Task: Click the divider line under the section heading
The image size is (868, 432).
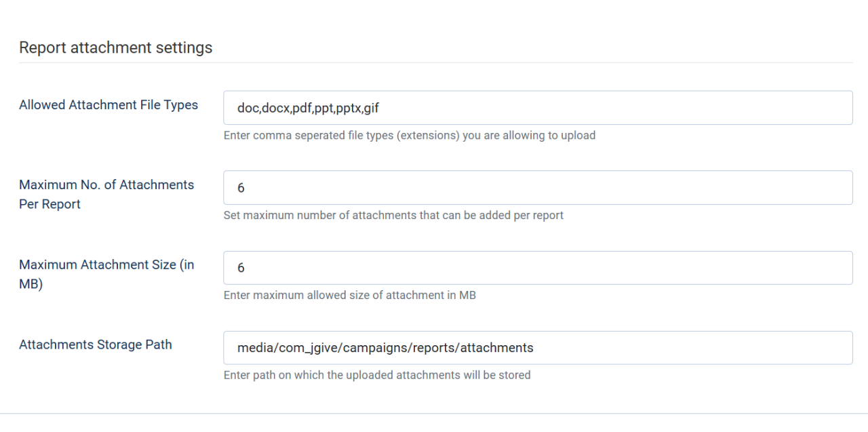Action: (434, 63)
